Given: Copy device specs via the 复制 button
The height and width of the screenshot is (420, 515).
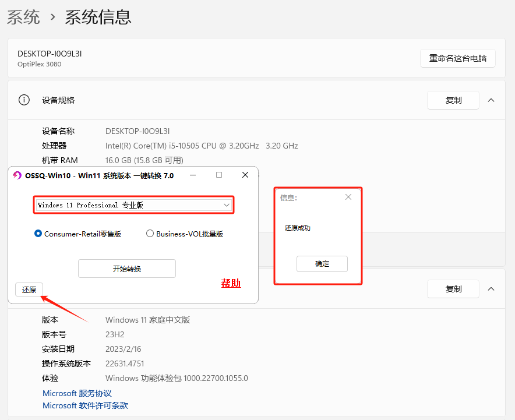Looking at the screenshot, I should point(453,100).
